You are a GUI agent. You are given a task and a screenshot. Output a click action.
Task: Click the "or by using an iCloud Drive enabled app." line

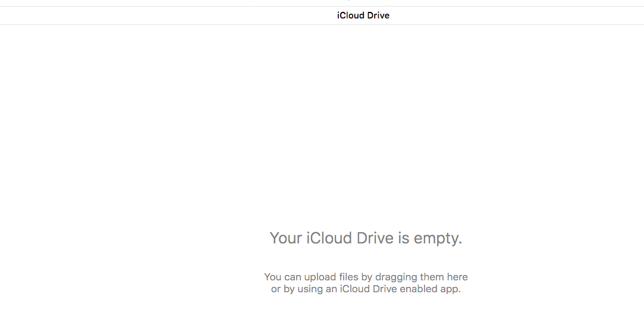coord(366,289)
